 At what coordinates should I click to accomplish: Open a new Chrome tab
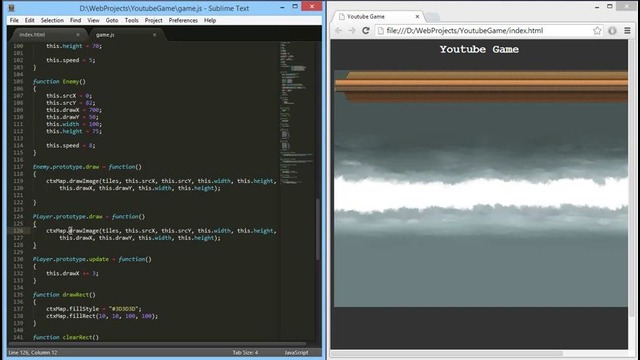(x=433, y=17)
